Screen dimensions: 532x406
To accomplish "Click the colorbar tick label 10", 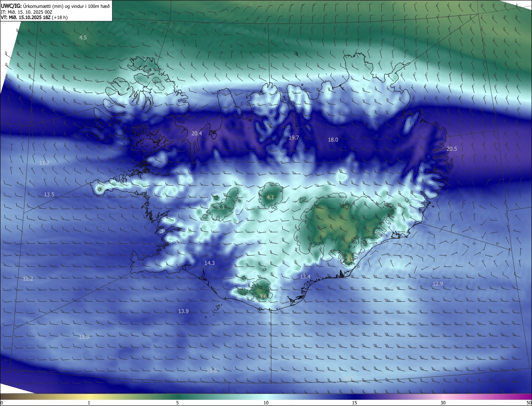I will [x=266, y=403].
